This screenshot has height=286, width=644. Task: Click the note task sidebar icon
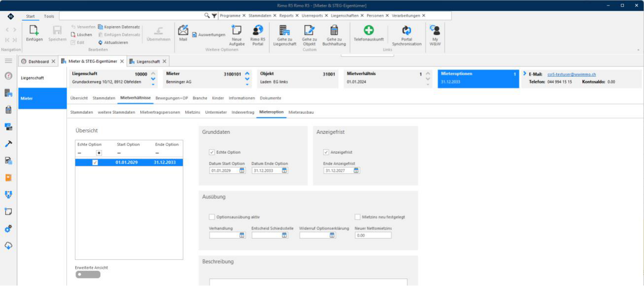[8, 212]
